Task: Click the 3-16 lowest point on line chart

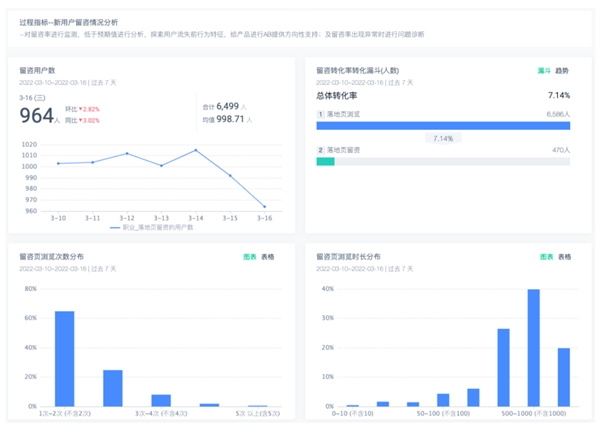Action: (265, 207)
